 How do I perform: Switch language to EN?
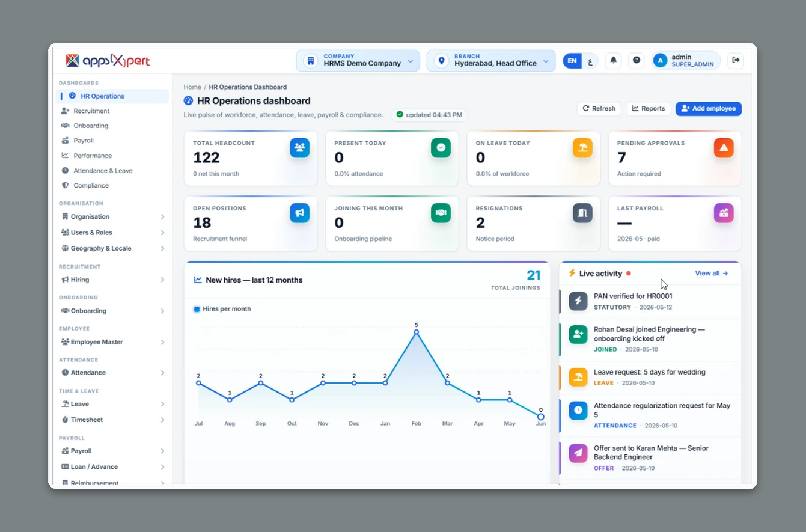572,61
